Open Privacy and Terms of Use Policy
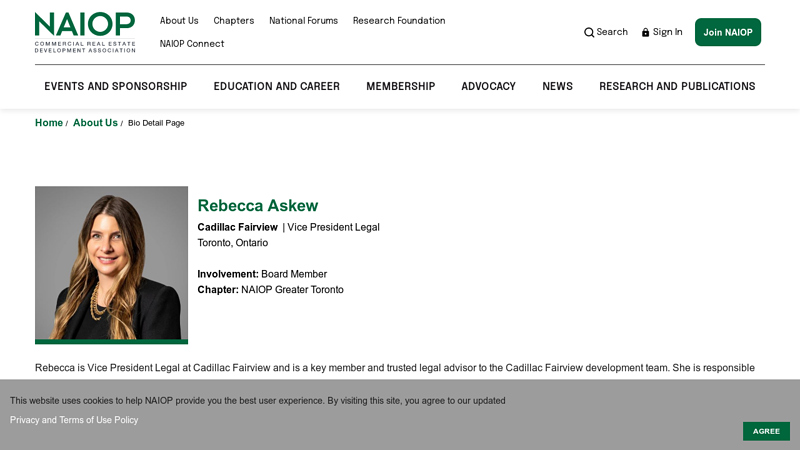800x450 pixels. pos(74,420)
